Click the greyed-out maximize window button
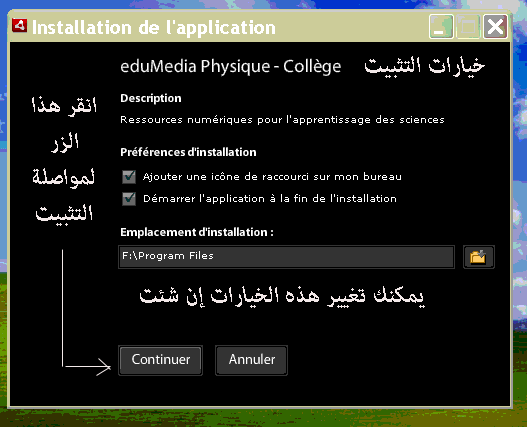 coord(468,27)
